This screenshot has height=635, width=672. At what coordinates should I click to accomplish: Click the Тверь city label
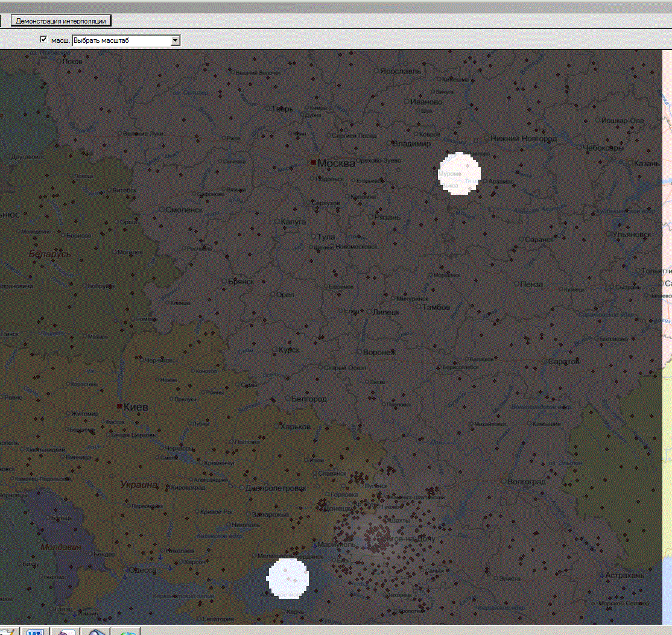coord(282,109)
